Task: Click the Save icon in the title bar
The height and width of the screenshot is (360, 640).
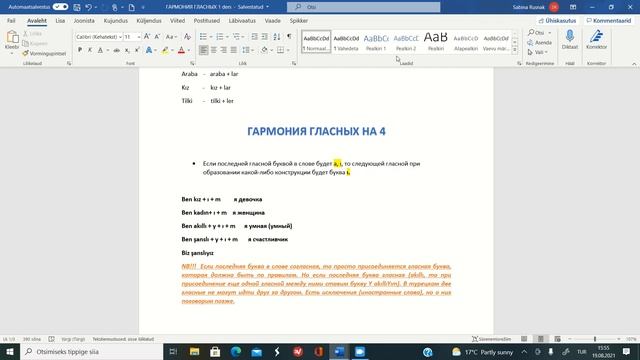Action: (77, 7)
